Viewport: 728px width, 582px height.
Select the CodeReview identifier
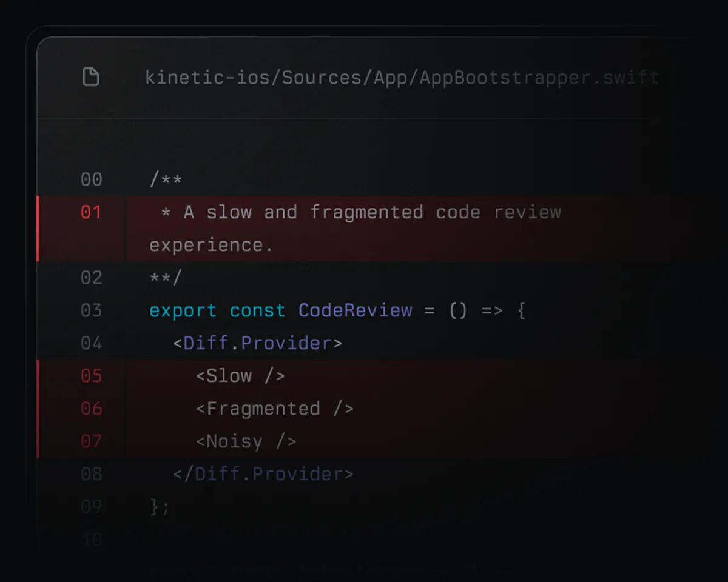(x=356, y=310)
